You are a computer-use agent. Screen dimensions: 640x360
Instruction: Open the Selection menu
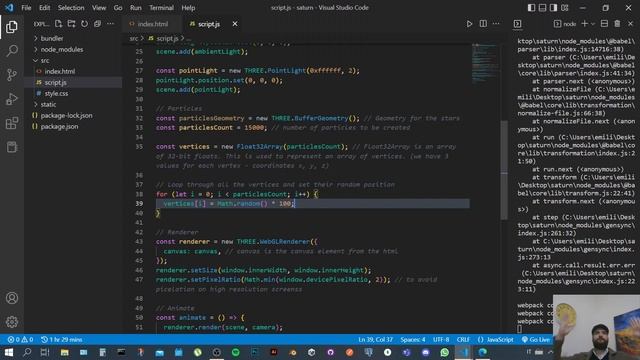(x=71, y=8)
